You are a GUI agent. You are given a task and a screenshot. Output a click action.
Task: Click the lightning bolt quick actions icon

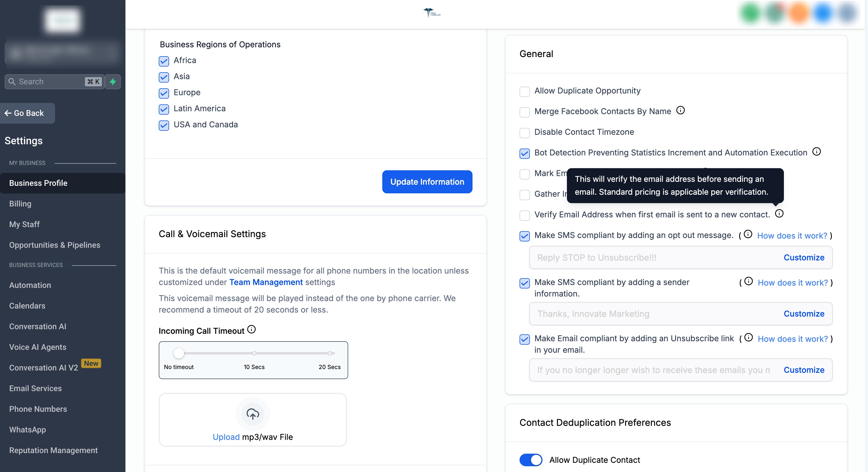coord(113,81)
